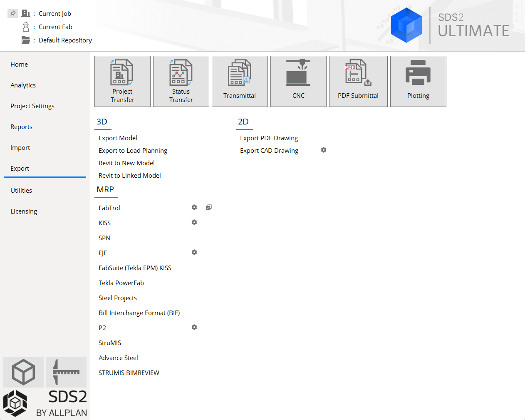Click the 3D cube modeling icon
Viewport: 525px width, 420px height.
23,372
